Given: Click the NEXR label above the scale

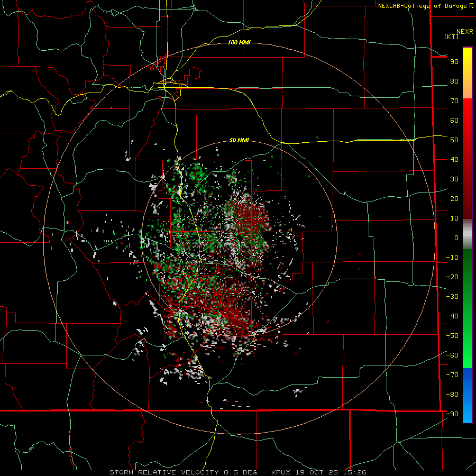Looking at the screenshot, I should click(464, 32).
